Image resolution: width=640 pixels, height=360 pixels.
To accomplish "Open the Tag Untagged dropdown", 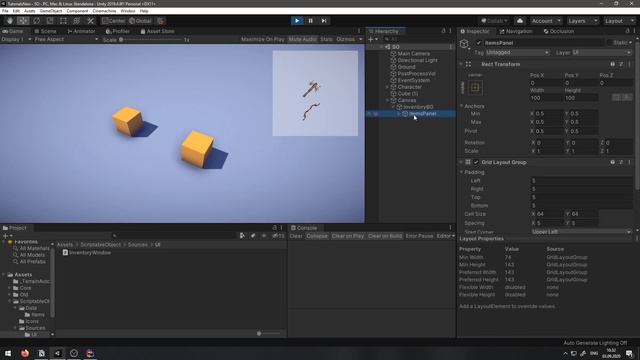I will [517, 52].
